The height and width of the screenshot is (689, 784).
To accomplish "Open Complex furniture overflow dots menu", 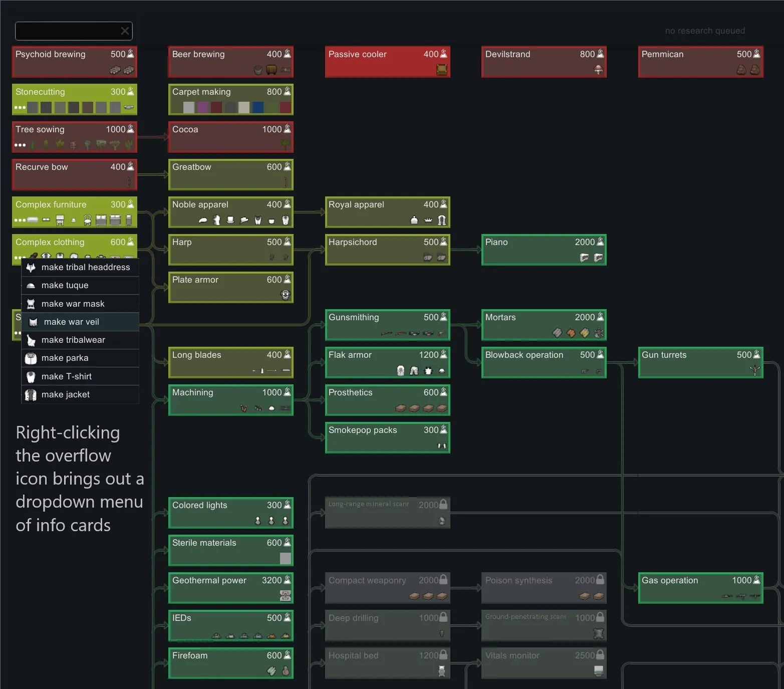I will [20, 220].
